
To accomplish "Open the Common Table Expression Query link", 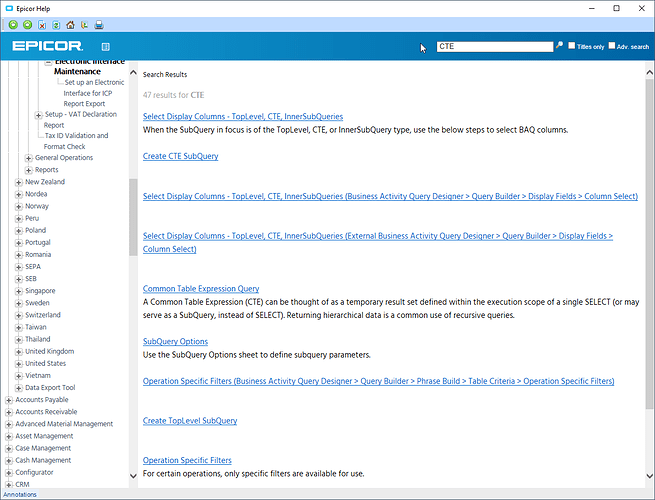I will [x=201, y=289].
